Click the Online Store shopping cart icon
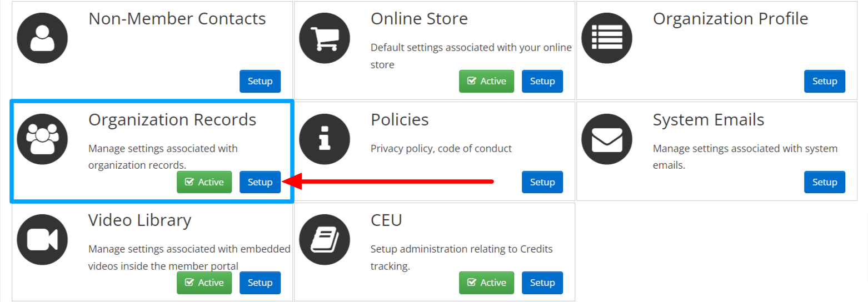This screenshot has height=302, width=868. pos(325,38)
